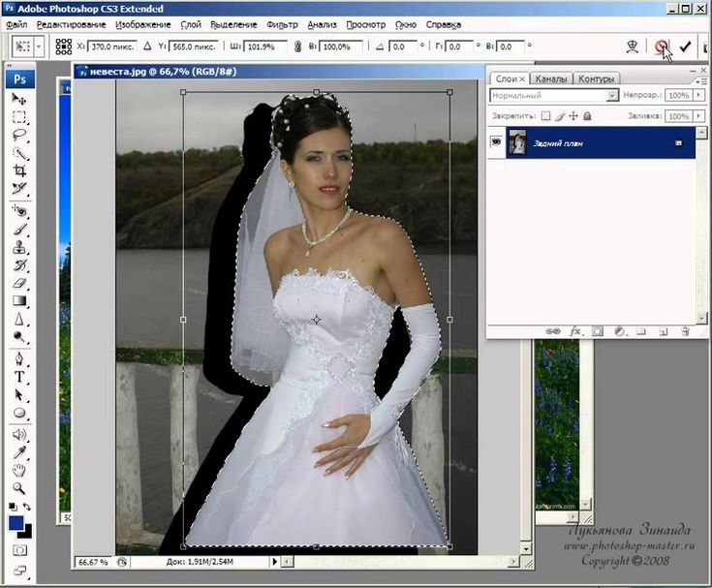Click the Задний план layer thumbnail
712x588 pixels.
[517, 142]
